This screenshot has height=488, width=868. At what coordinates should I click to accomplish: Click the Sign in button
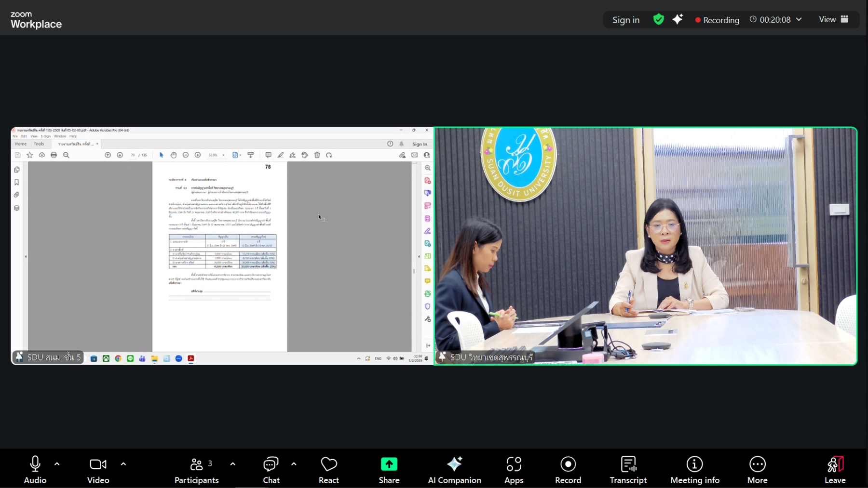point(625,20)
